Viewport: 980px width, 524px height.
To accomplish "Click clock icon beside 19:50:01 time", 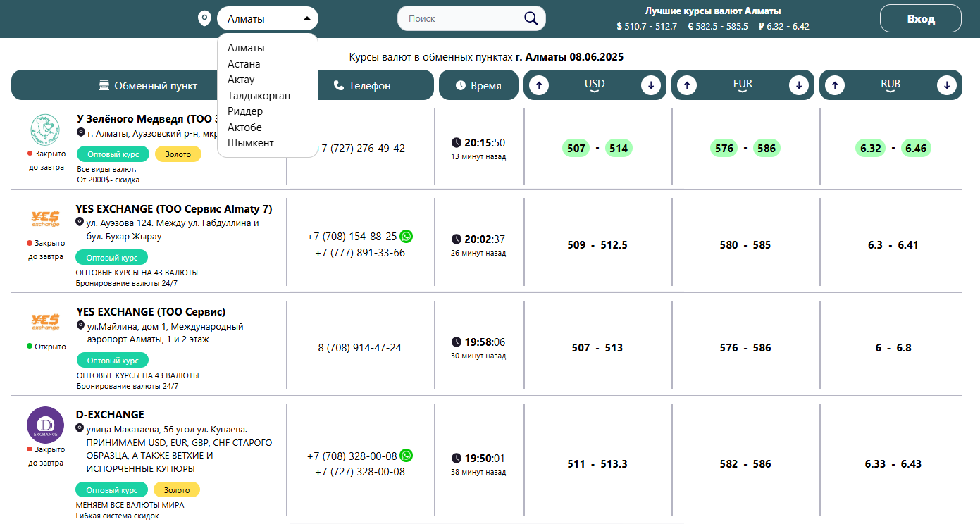I will click(457, 458).
